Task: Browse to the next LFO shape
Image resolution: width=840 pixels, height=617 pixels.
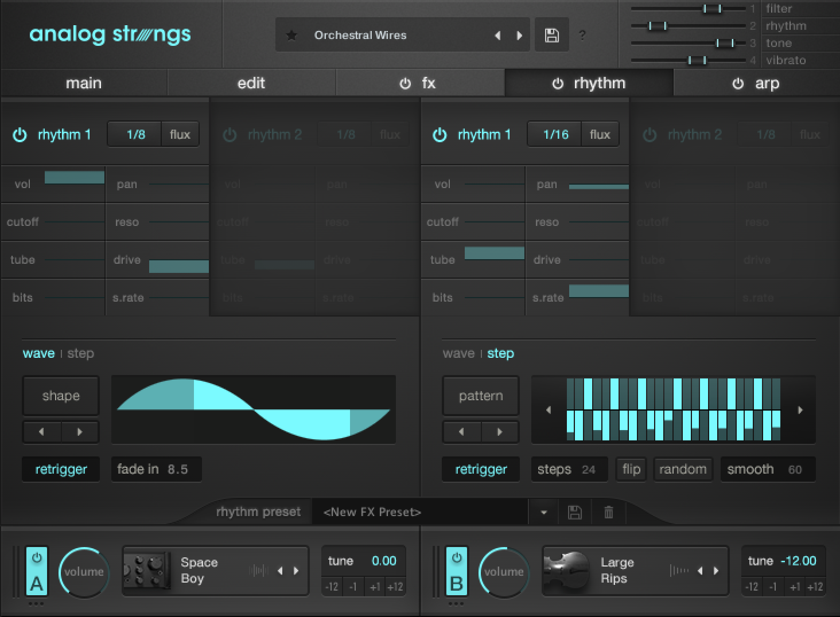Action: coord(80,432)
